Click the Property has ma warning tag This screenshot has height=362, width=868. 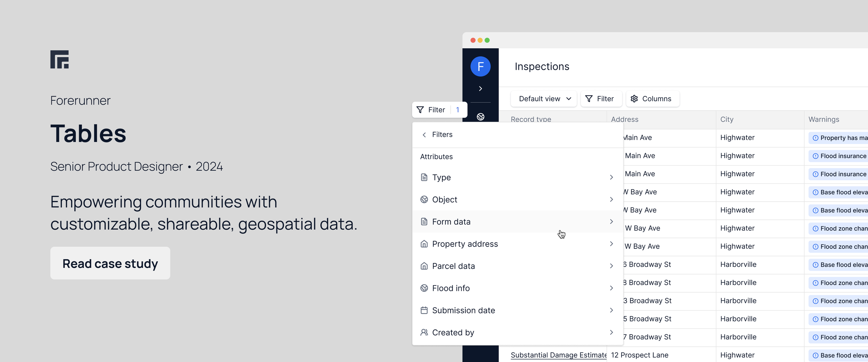[838, 138]
